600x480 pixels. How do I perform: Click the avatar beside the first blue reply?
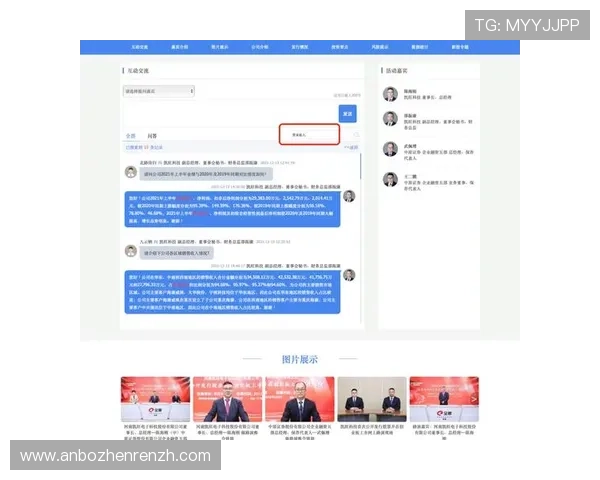(x=349, y=196)
